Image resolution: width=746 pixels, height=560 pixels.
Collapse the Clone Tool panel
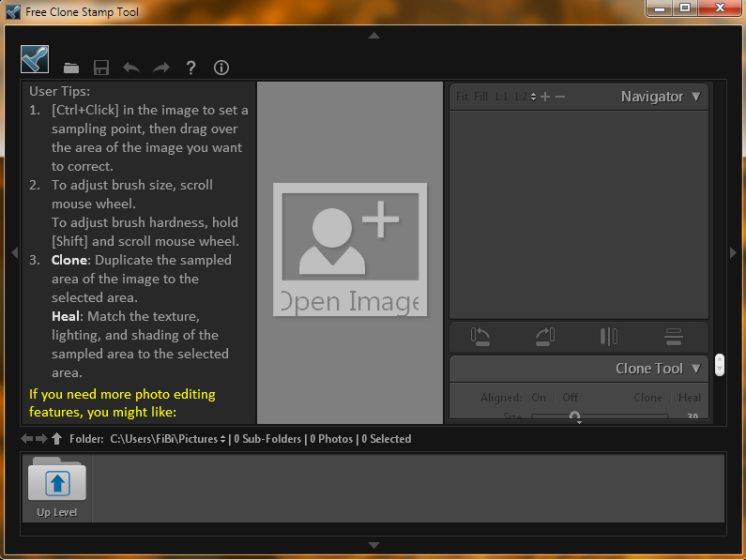click(x=695, y=369)
